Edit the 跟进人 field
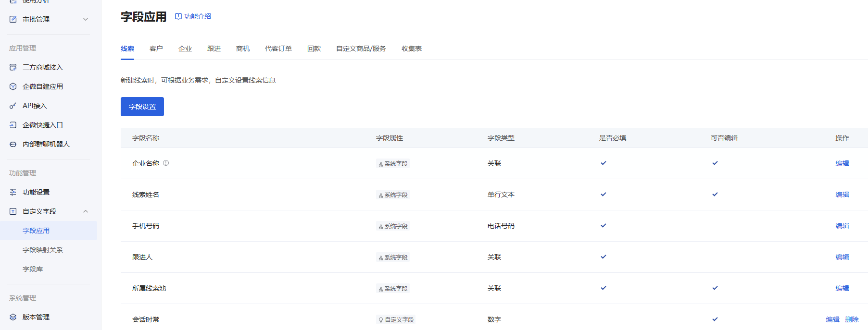The image size is (868, 330). click(842, 257)
